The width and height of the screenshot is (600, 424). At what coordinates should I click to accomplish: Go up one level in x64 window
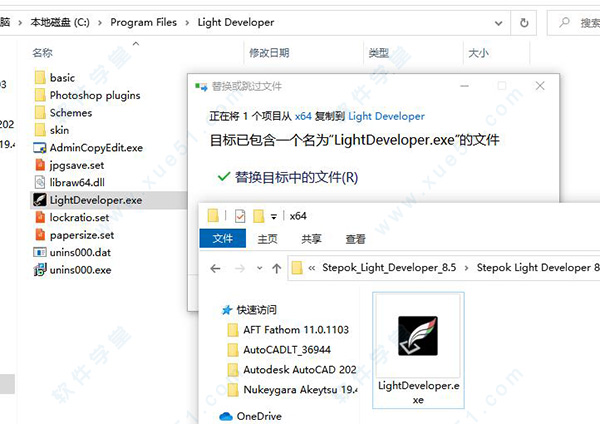click(276, 268)
